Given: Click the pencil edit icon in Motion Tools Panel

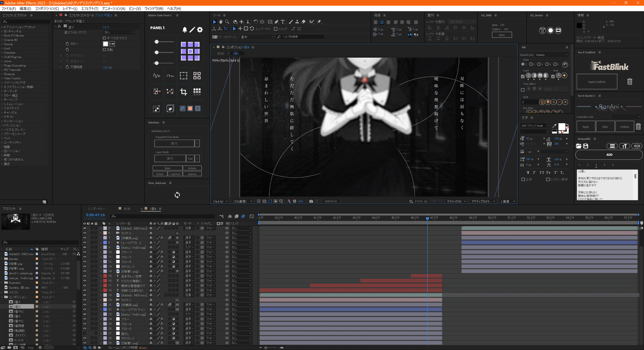Looking at the screenshot, I should 193,29.
